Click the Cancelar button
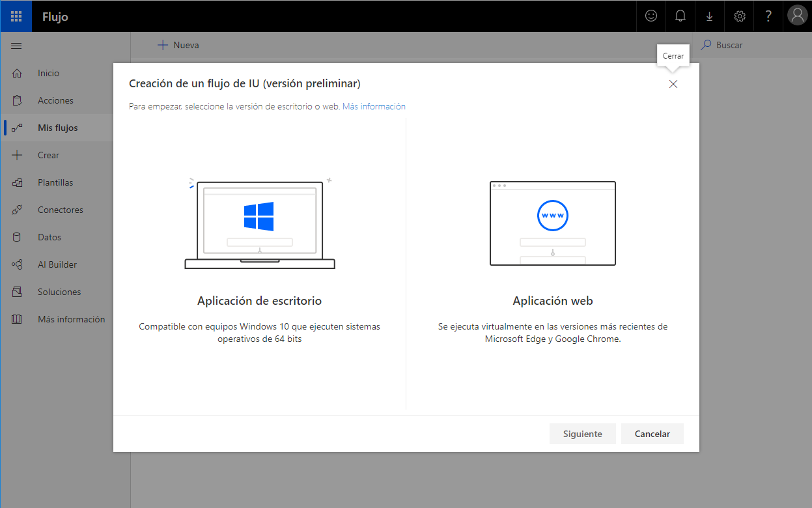The image size is (812, 508). [652, 434]
